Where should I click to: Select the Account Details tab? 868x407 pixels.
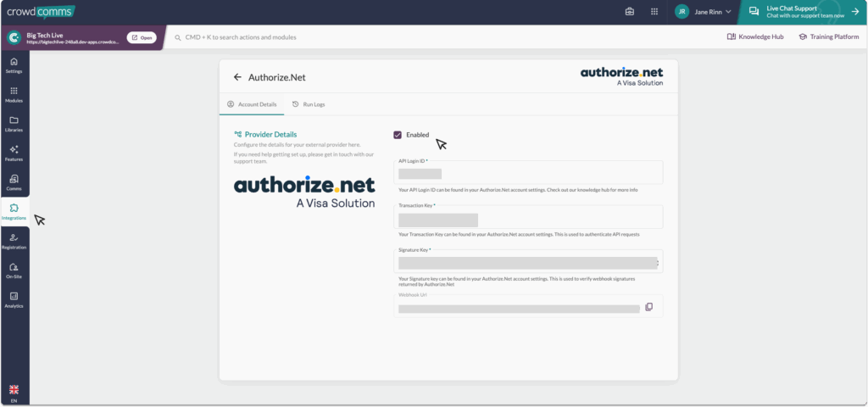pyautogui.click(x=252, y=104)
